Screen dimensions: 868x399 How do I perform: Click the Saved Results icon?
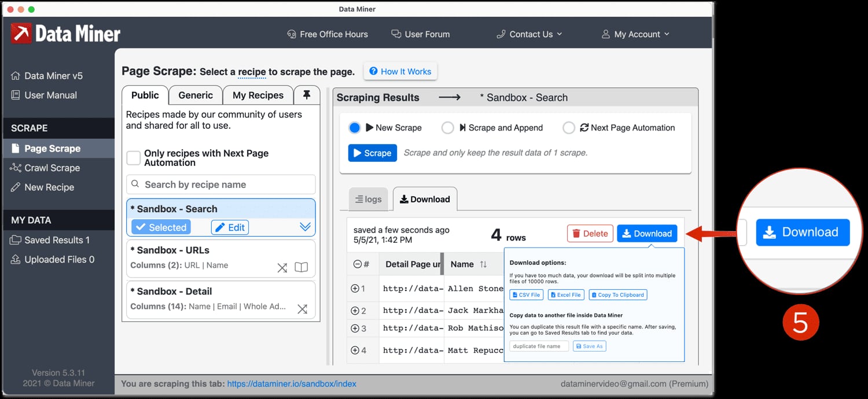pyautogui.click(x=15, y=240)
